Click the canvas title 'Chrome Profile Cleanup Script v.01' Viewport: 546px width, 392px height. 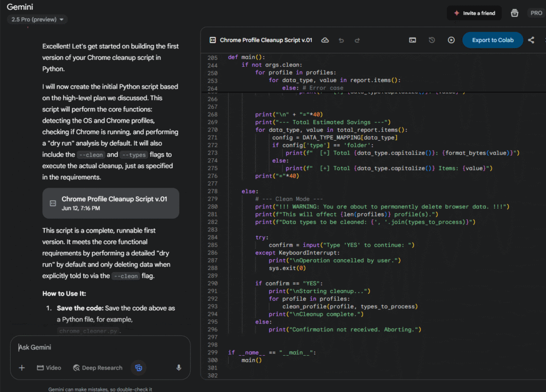(266, 40)
